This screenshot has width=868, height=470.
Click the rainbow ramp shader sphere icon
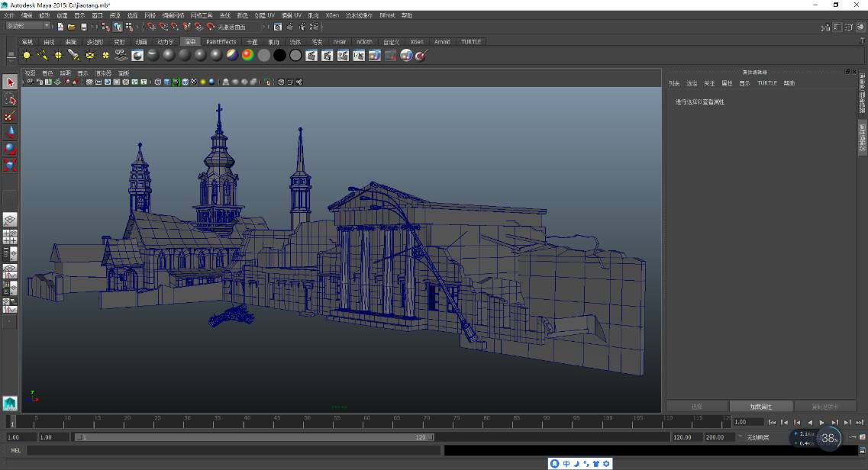coord(247,55)
